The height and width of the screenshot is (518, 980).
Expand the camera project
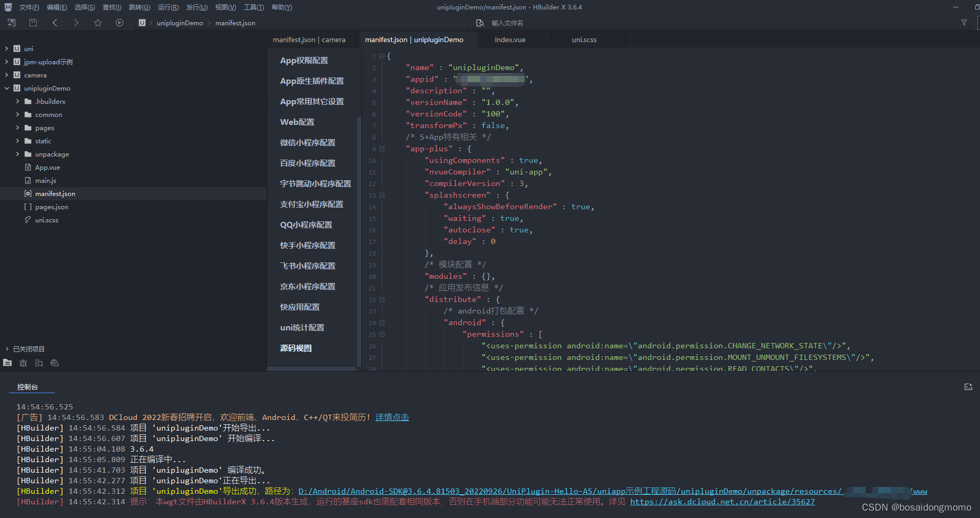tap(6, 75)
